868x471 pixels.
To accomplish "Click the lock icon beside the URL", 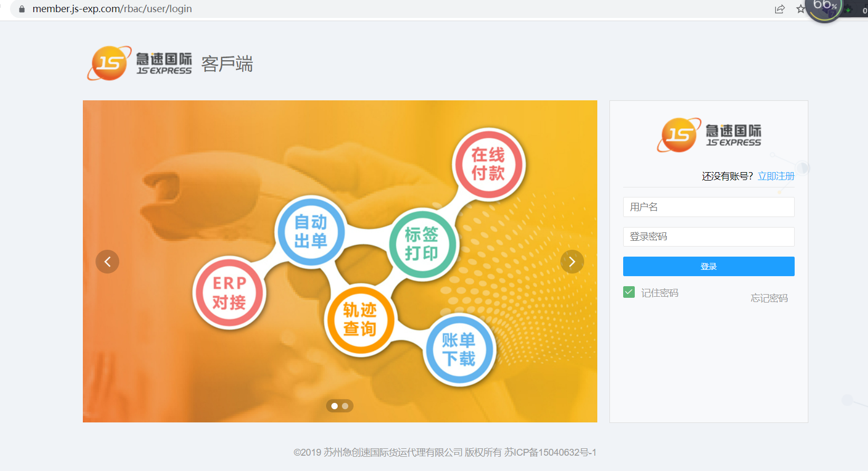I will pyautogui.click(x=22, y=9).
